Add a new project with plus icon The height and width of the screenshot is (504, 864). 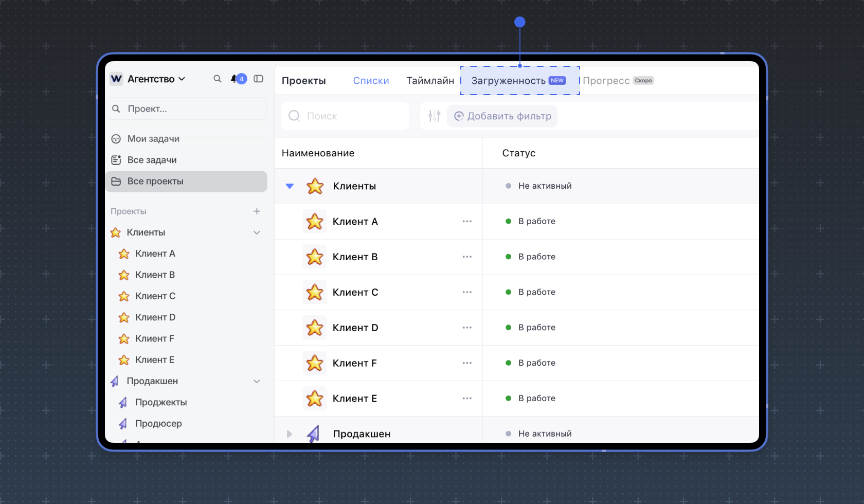257,211
